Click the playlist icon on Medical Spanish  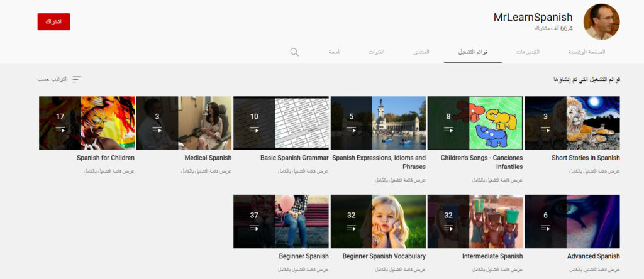[x=157, y=129]
